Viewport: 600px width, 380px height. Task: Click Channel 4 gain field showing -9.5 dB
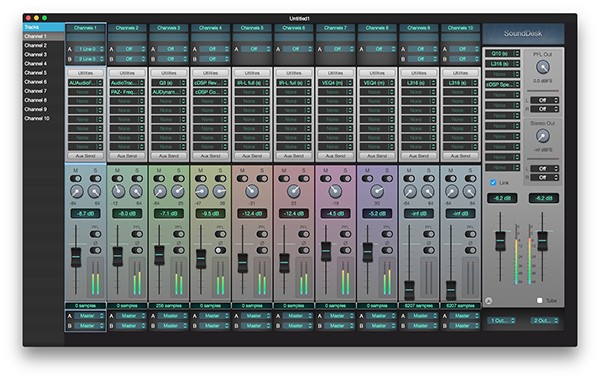(x=210, y=214)
